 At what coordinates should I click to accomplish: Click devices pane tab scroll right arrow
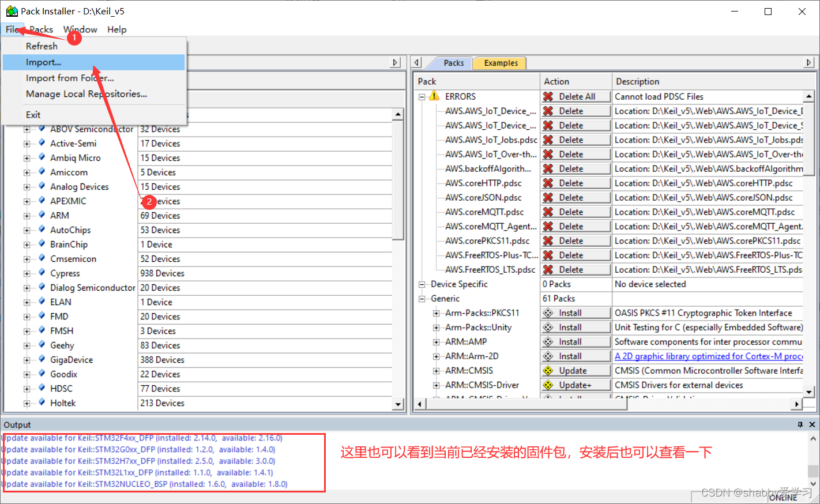pyautogui.click(x=396, y=62)
